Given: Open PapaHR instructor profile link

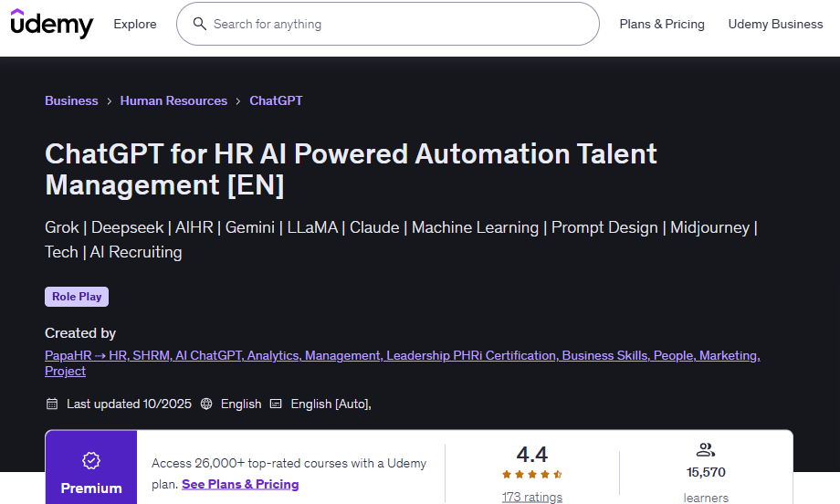Looking at the screenshot, I should pyautogui.click(x=403, y=363).
